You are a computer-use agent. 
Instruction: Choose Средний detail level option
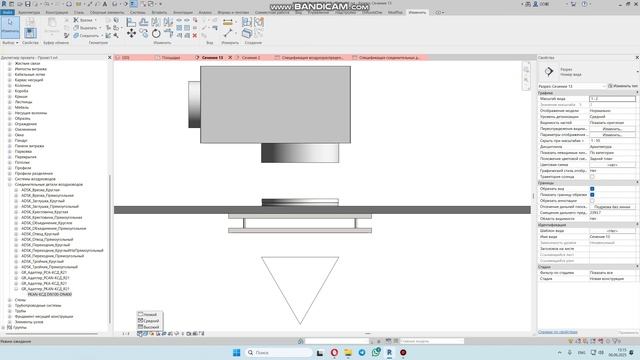pyautogui.click(x=149, y=321)
